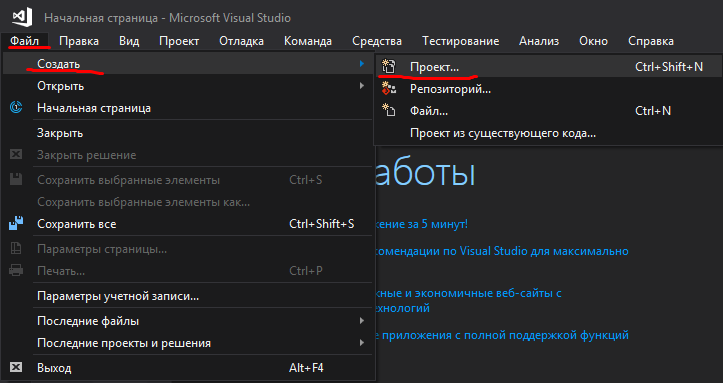Click the new File icon in the submenu
The width and height of the screenshot is (723, 383).
[x=389, y=111]
